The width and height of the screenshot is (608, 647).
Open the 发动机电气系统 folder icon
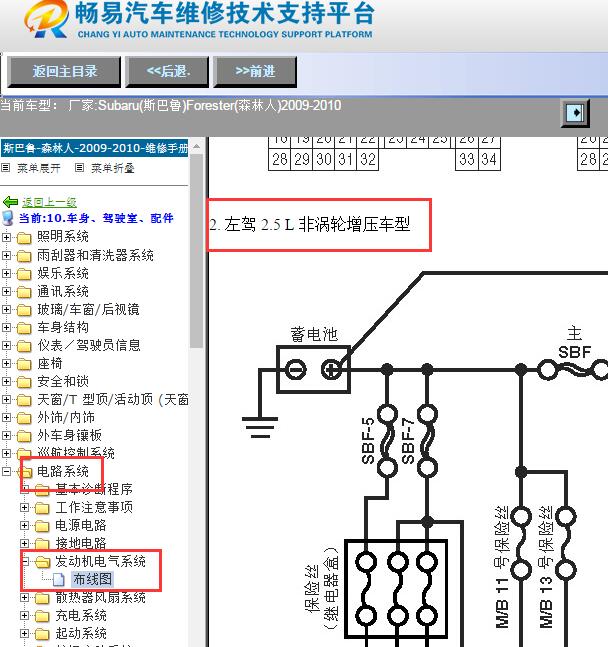[42, 562]
